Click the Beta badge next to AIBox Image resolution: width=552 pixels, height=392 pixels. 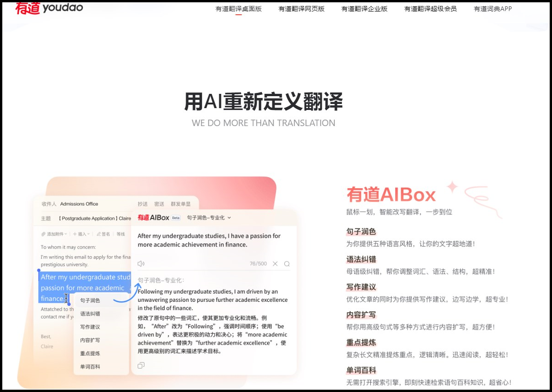176,218
